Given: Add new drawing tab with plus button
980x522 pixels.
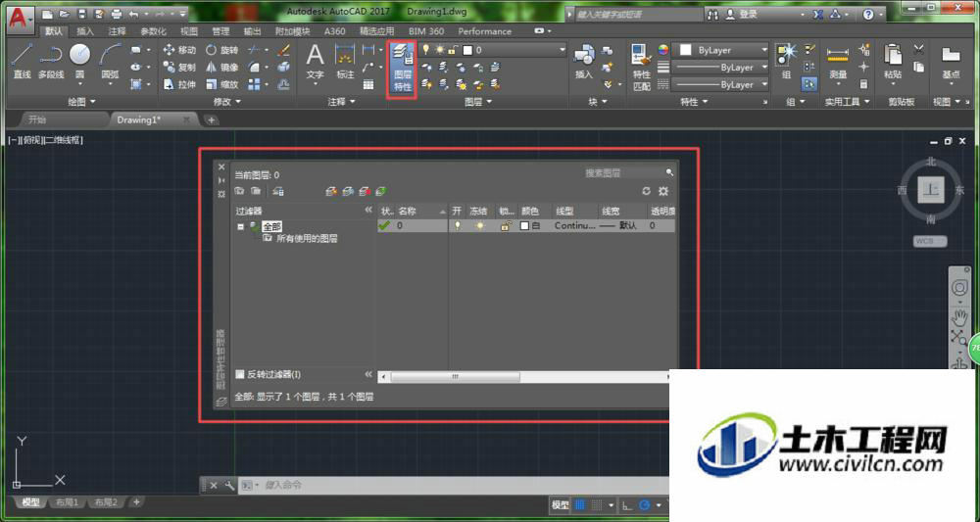Looking at the screenshot, I should pyautogui.click(x=212, y=119).
